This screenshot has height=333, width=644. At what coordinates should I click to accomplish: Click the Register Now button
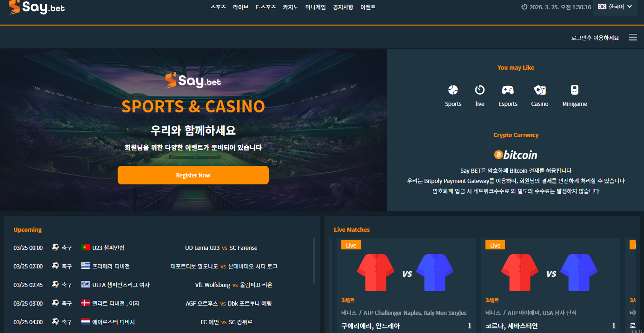[193, 175]
